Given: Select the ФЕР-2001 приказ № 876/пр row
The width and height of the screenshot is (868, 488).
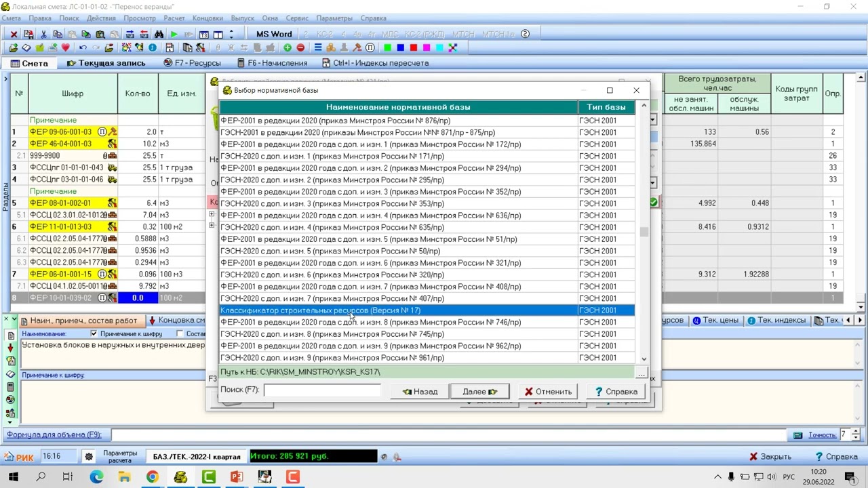Looking at the screenshot, I should click(427, 121).
